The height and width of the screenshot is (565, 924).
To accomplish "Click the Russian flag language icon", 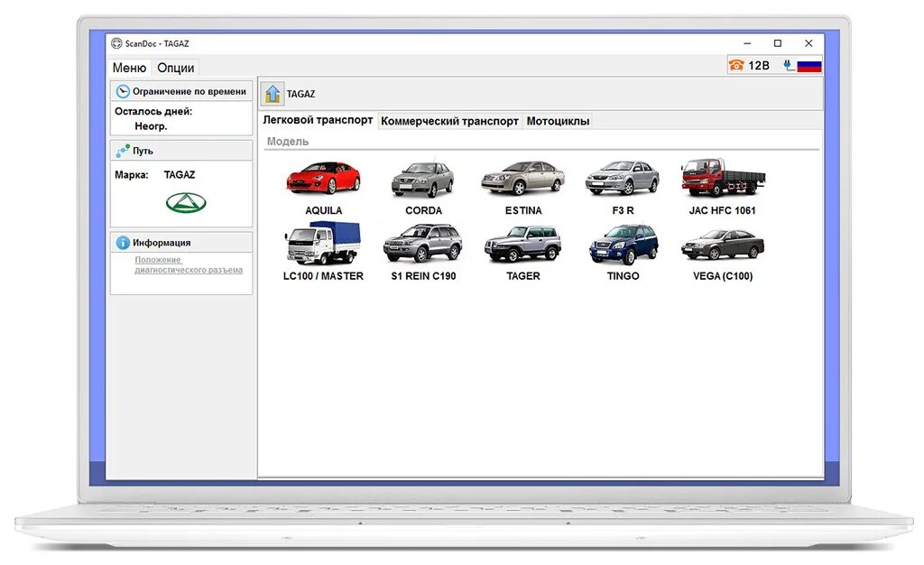I will [x=809, y=66].
